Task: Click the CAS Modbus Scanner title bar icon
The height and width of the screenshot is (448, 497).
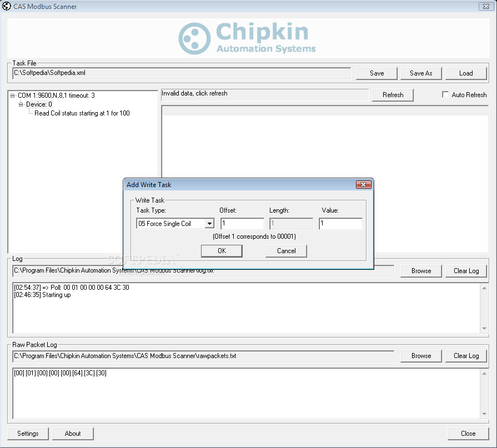Action: [x=6, y=6]
